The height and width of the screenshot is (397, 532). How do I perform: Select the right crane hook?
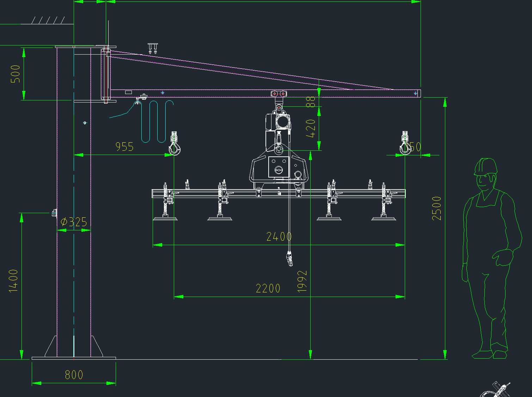click(405, 143)
